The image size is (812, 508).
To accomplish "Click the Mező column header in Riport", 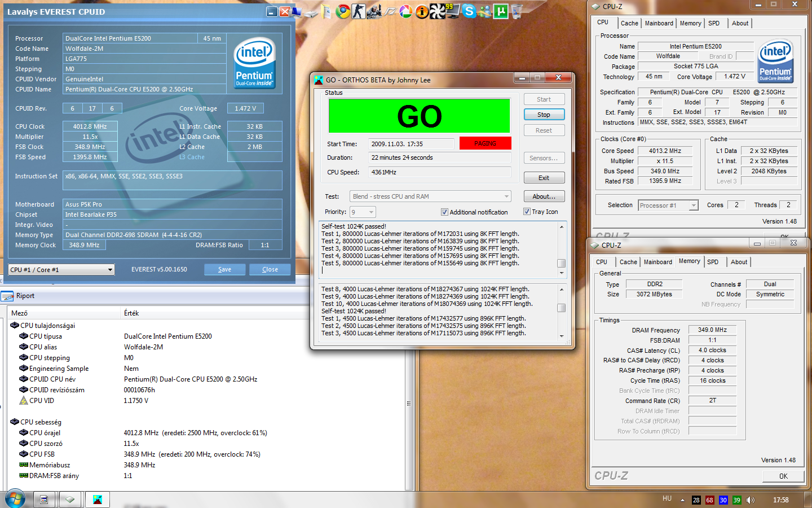I will coord(65,313).
